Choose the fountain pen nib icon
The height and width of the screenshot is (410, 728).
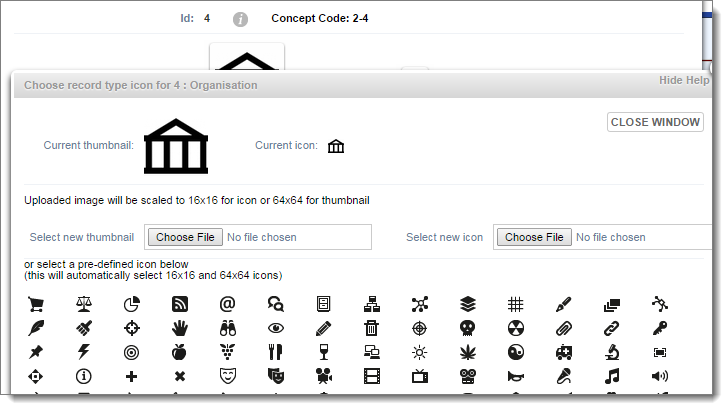pos(564,305)
